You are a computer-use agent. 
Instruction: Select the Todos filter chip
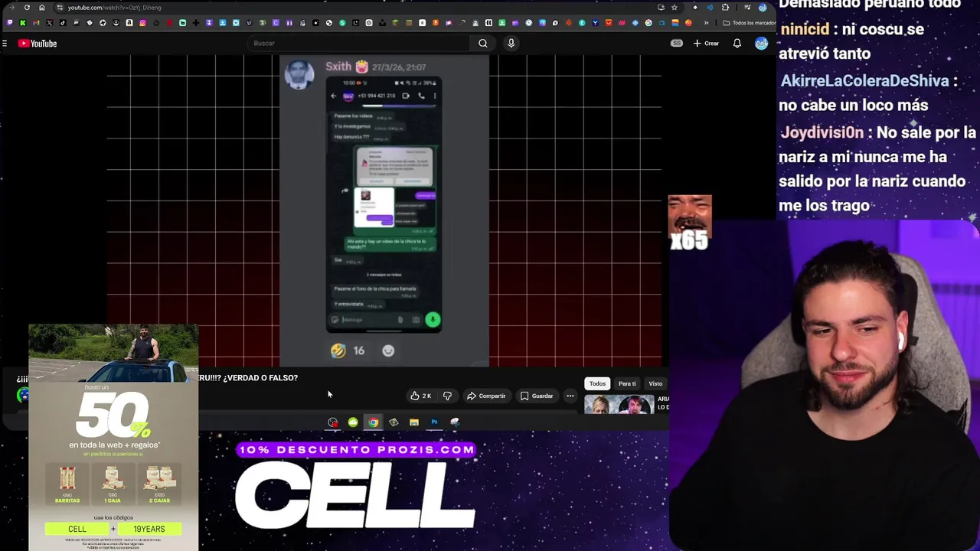point(597,383)
